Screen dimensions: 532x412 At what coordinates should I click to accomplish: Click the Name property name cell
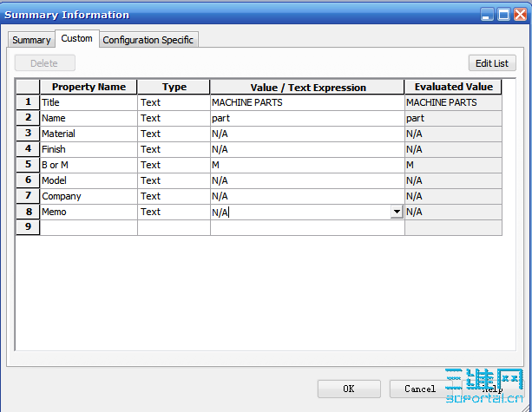click(89, 118)
